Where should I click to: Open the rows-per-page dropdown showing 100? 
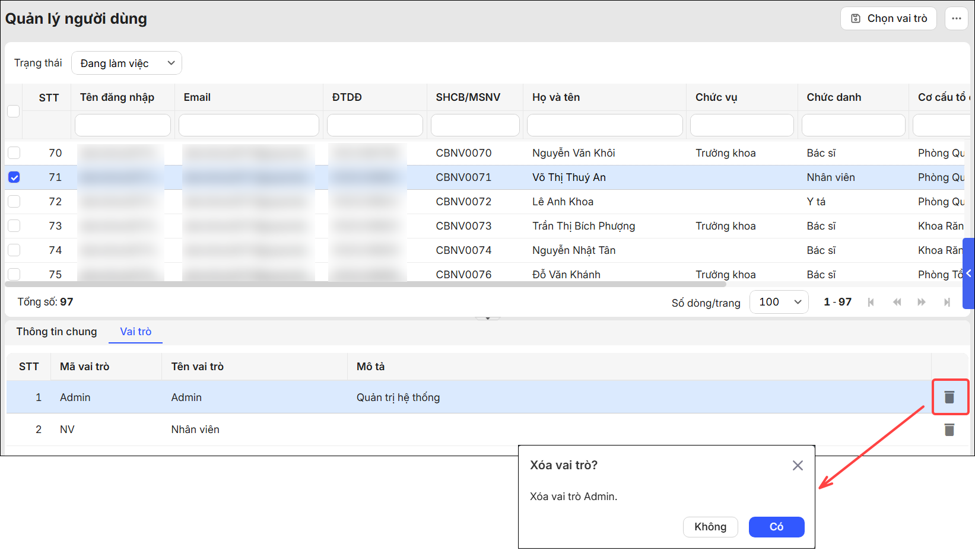[x=779, y=302]
